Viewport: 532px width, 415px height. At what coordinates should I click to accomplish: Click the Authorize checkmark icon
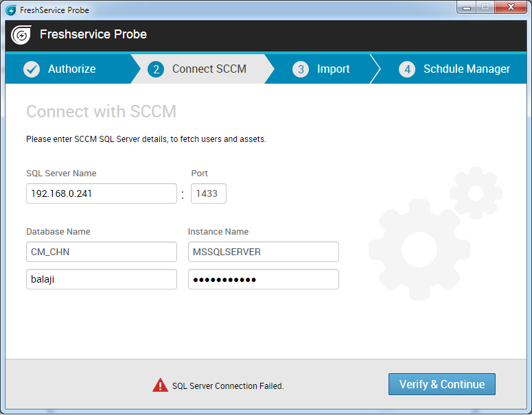(x=32, y=69)
